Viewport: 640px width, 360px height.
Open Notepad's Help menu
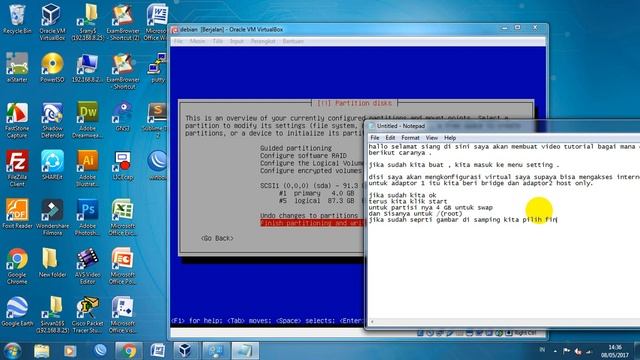click(450, 138)
